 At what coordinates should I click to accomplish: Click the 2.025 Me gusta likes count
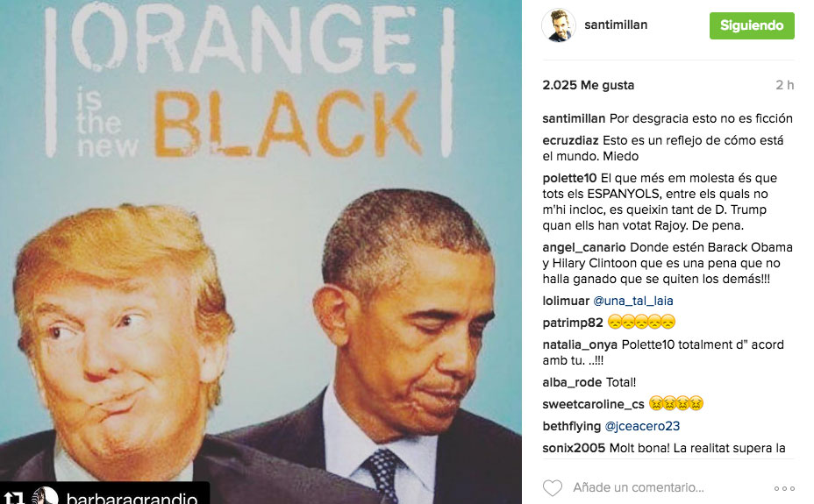tap(589, 85)
